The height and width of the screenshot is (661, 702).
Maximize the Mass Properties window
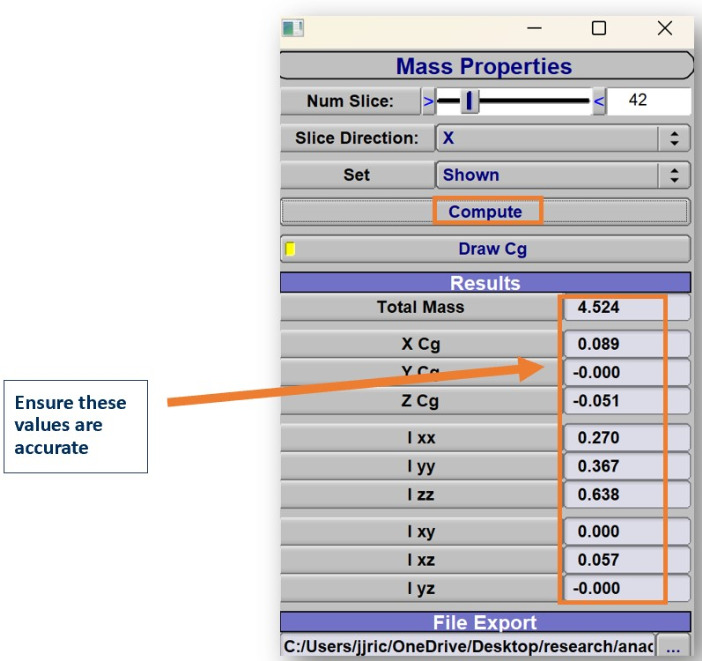tap(598, 28)
